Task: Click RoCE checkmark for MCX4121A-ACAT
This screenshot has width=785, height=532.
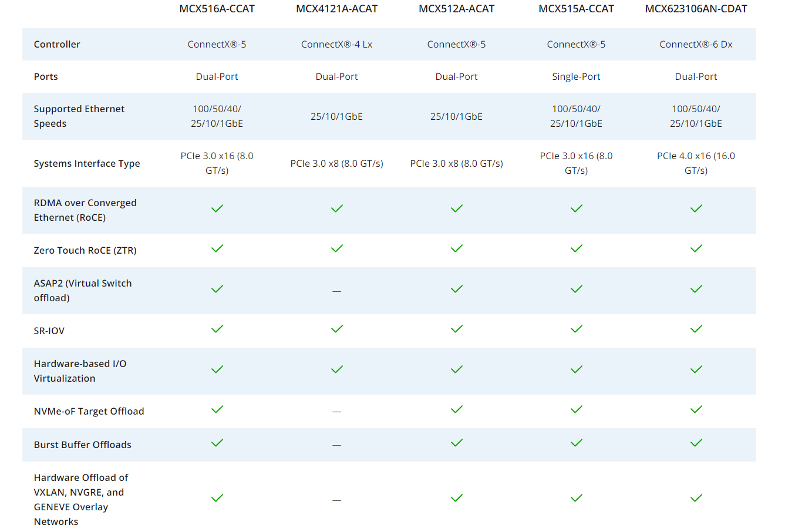Action: 337,208
